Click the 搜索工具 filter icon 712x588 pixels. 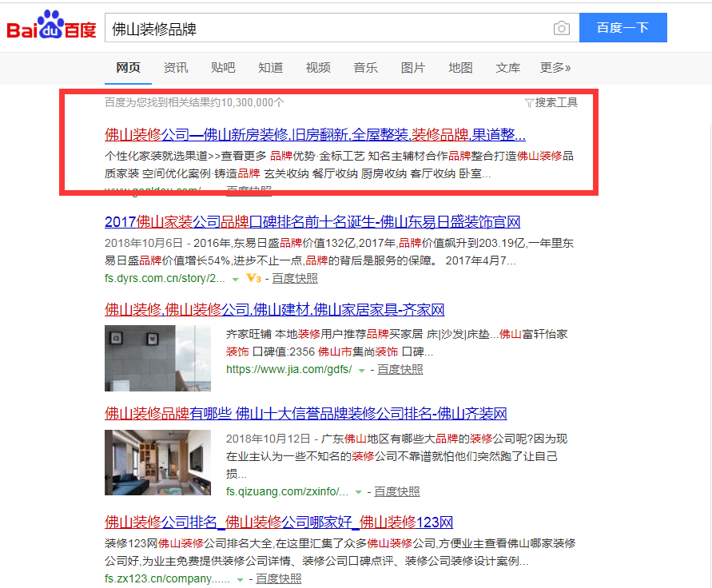pos(528,103)
